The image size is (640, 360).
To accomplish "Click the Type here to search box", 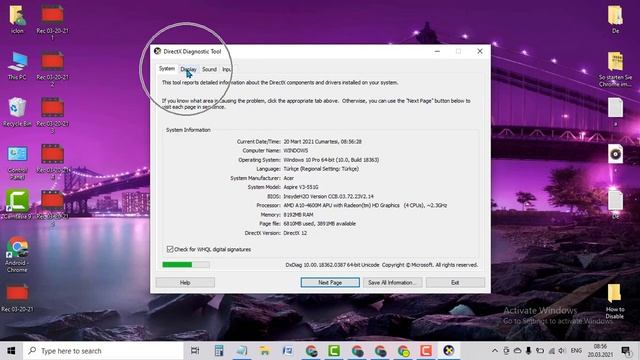I will tap(103, 351).
